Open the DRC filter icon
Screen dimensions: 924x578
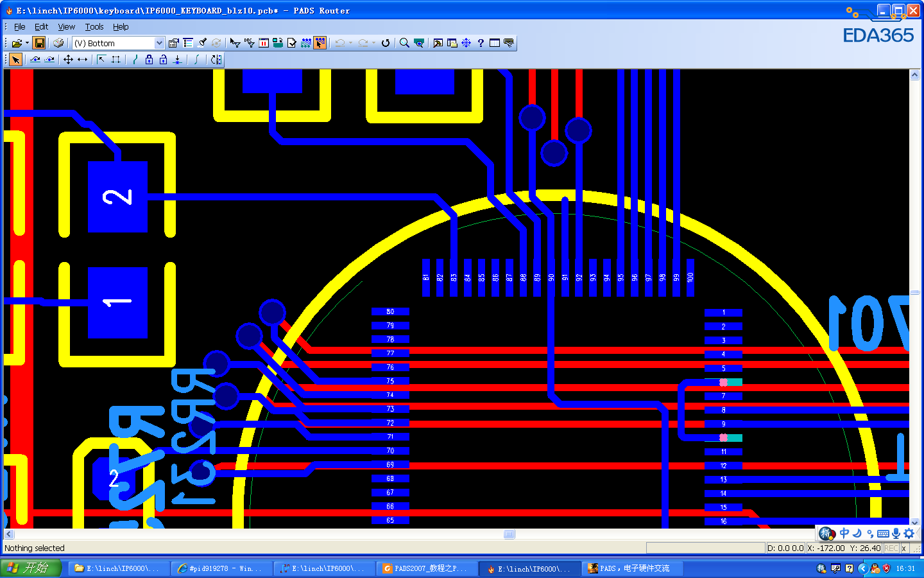click(250, 43)
